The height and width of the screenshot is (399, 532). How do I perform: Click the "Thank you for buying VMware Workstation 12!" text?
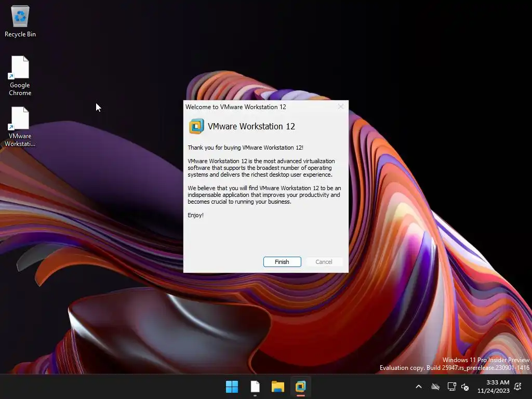point(245,148)
